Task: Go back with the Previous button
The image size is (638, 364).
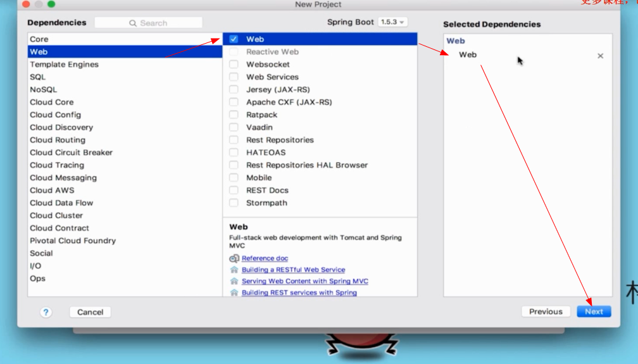Action: (x=546, y=311)
